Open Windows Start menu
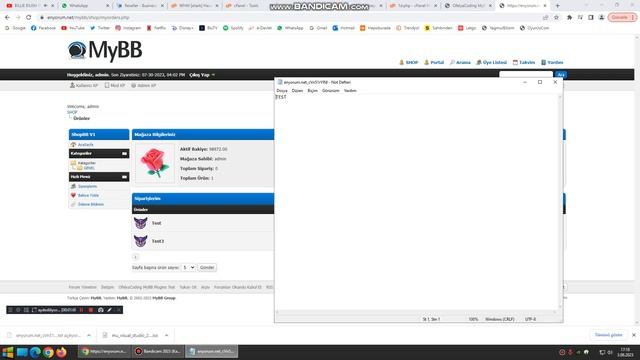This screenshot has height=360, width=640. pyautogui.click(x=8, y=352)
